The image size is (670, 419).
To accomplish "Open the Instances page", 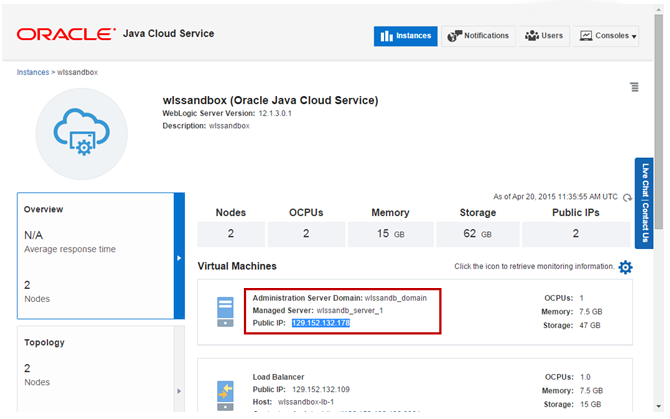I will point(405,36).
